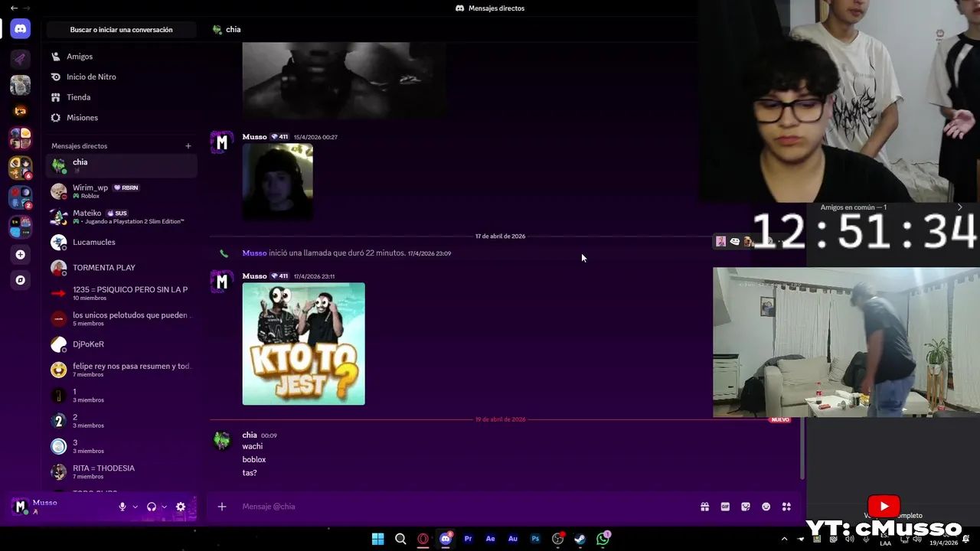The height and width of the screenshot is (551, 980).
Task: Open the apps icon in message bar
Action: click(x=786, y=507)
